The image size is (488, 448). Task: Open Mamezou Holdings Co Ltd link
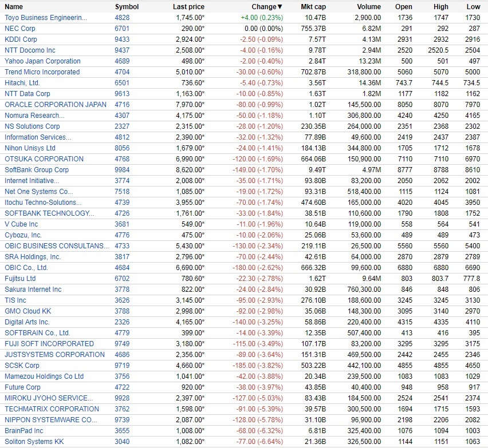coord(44,376)
